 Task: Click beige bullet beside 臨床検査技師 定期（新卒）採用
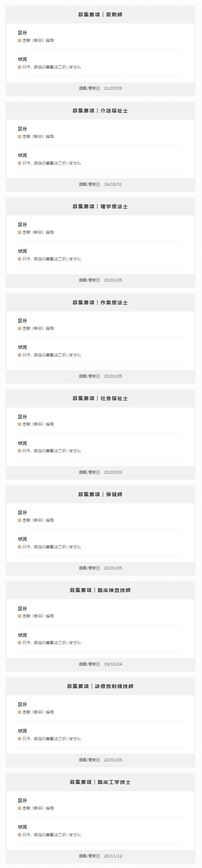[x=20, y=616]
